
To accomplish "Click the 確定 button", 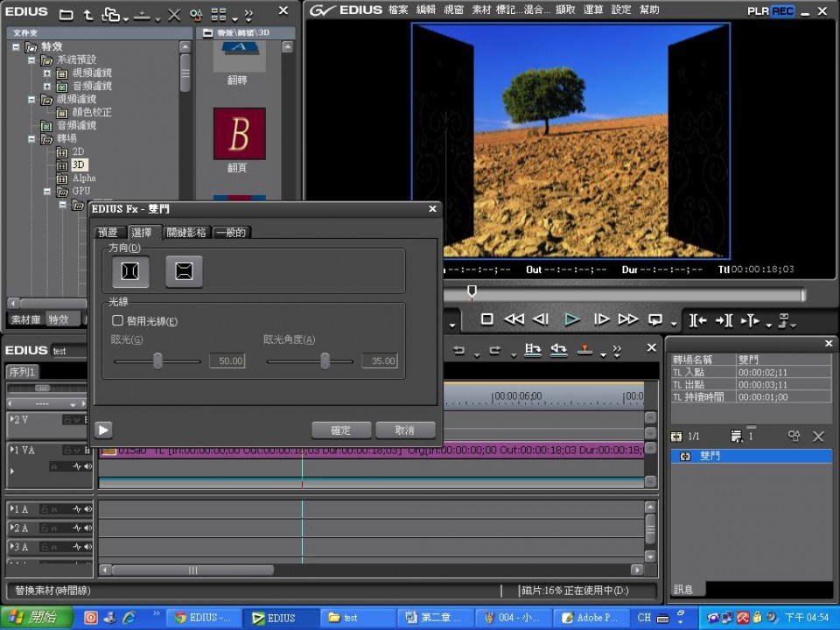I will [340, 430].
